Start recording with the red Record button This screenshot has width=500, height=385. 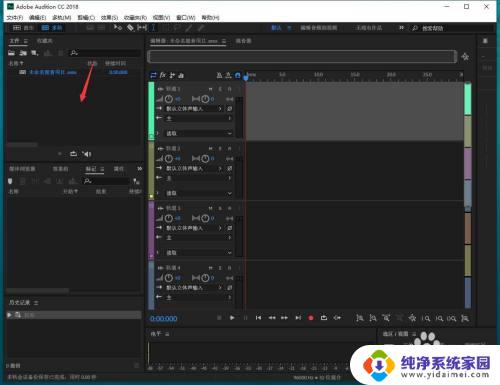[311, 318]
